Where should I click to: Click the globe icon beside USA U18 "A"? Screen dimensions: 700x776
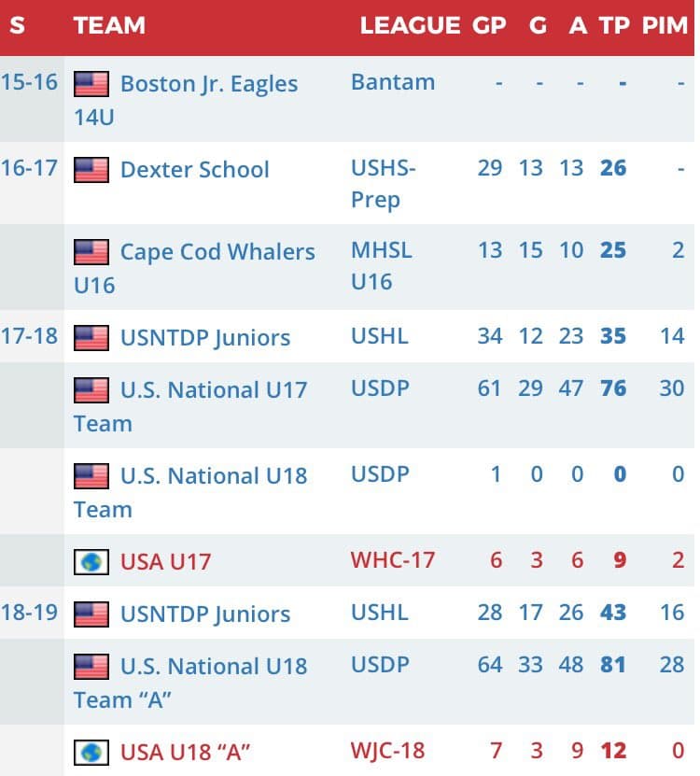[x=91, y=753]
